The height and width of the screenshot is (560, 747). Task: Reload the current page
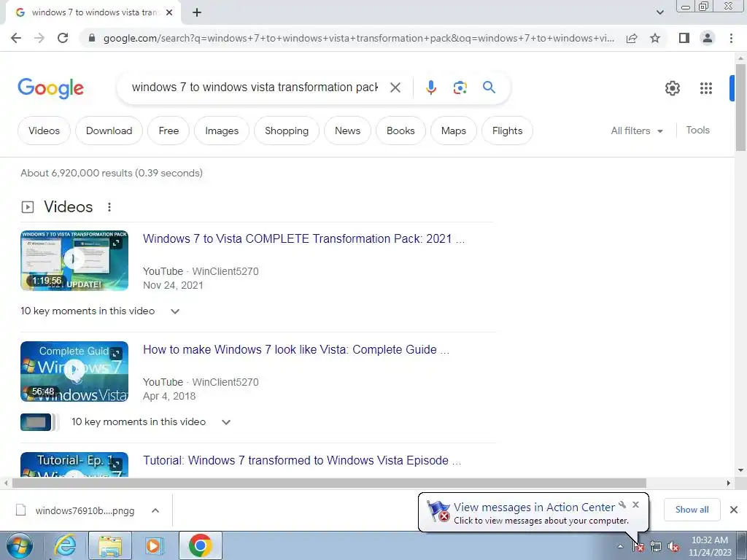coord(63,38)
